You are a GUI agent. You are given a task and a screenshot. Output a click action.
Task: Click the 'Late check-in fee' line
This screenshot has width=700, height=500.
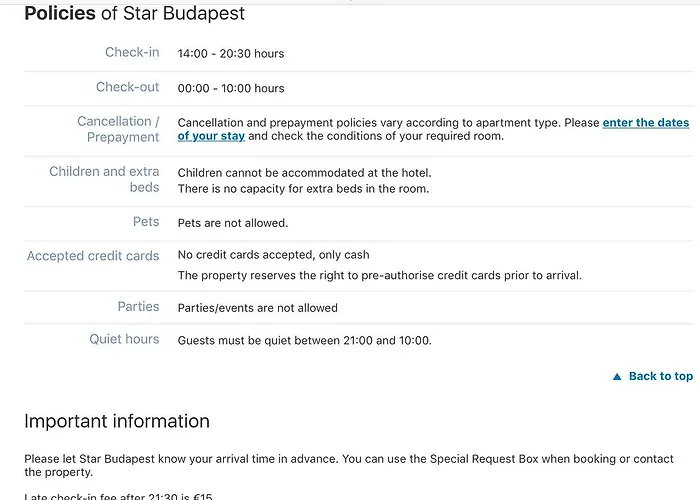118,497
